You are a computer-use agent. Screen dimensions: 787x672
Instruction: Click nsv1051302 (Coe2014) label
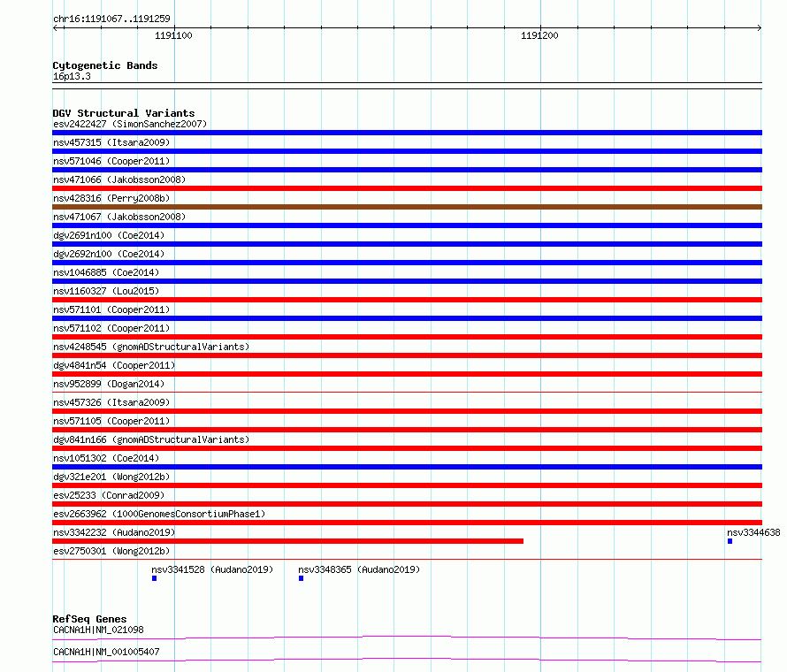coord(106,458)
